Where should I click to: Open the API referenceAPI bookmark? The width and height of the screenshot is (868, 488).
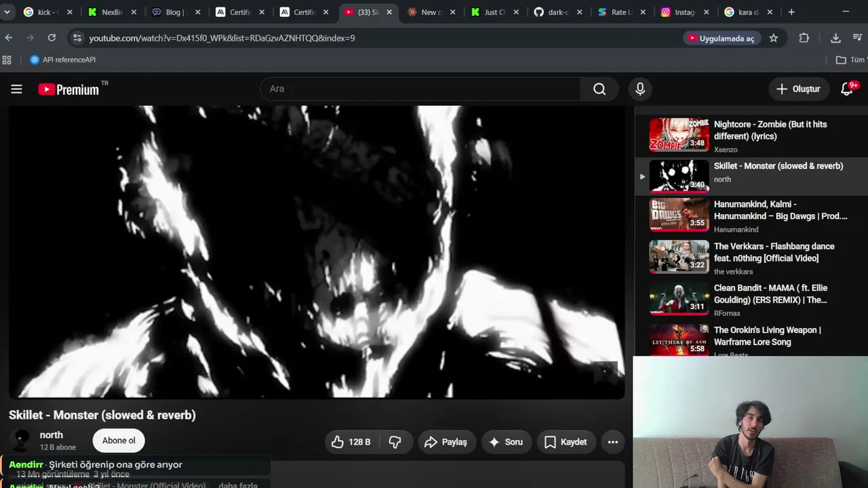[63, 60]
